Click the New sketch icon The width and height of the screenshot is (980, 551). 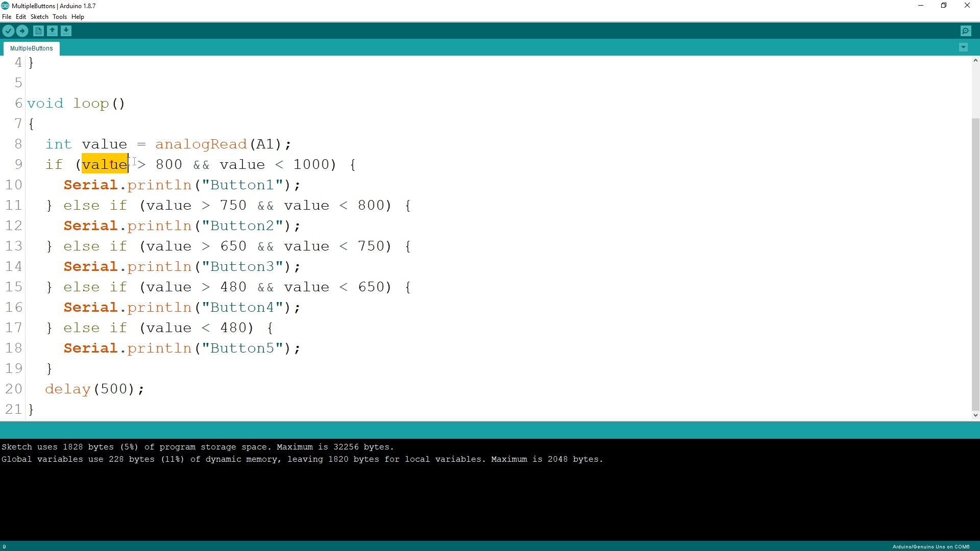point(38,31)
